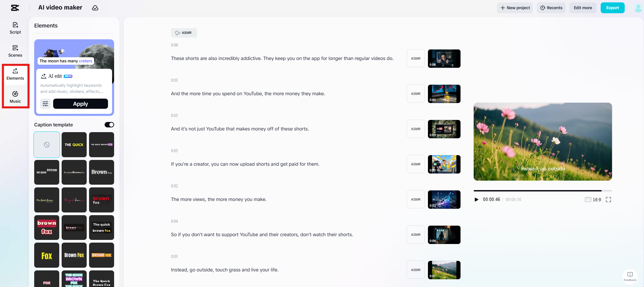Click the ASMR voice chip at top
The height and width of the screenshot is (287, 644).
click(x=184, y=33)
